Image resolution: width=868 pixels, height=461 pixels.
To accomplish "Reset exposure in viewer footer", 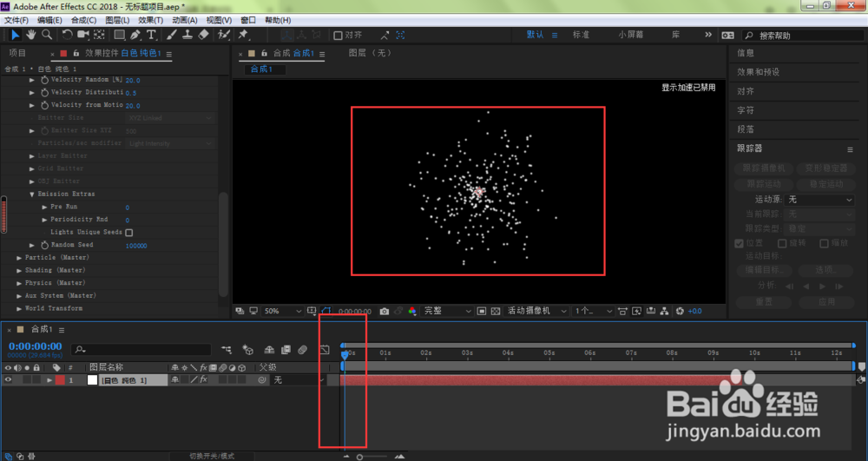I will coord(680,311).
